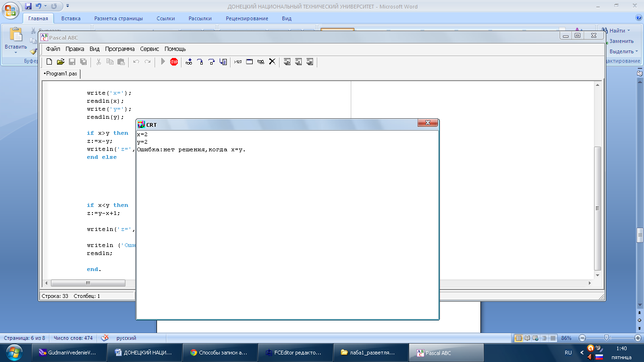Open the Правка menu in Pascal ABC
The height and width of the screenshot is (362, 644).
tap(75, 49)
